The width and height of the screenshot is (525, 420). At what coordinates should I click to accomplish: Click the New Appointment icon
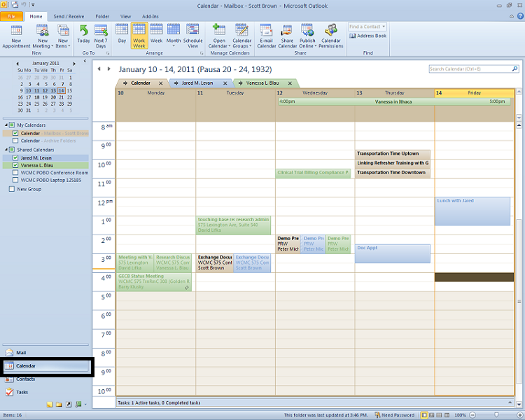tap(16, 35)
